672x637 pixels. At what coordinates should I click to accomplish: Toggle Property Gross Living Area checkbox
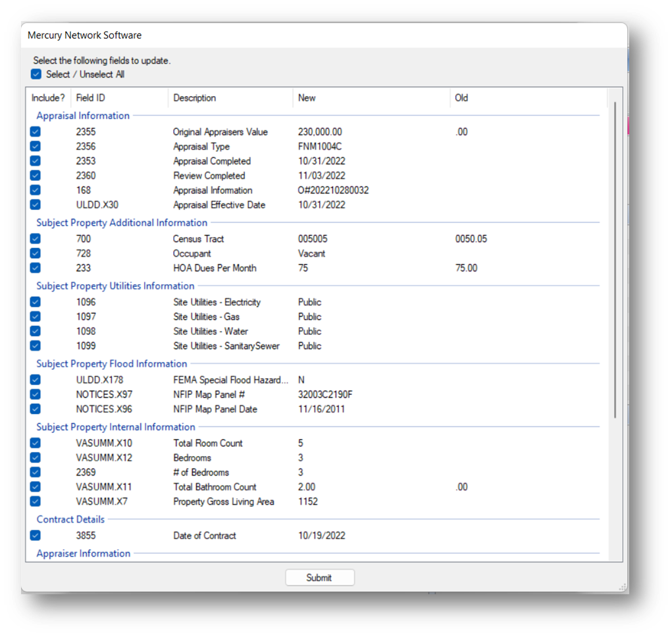point(36,501)
